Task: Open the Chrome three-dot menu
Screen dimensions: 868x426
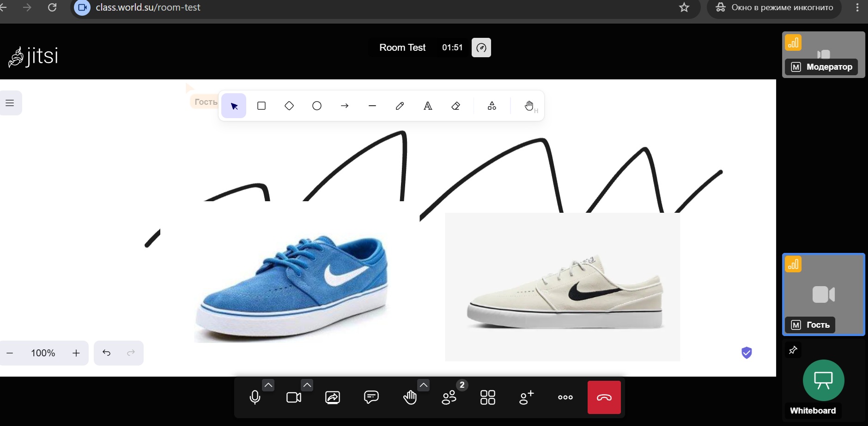Action: click(x=857, y=7)
